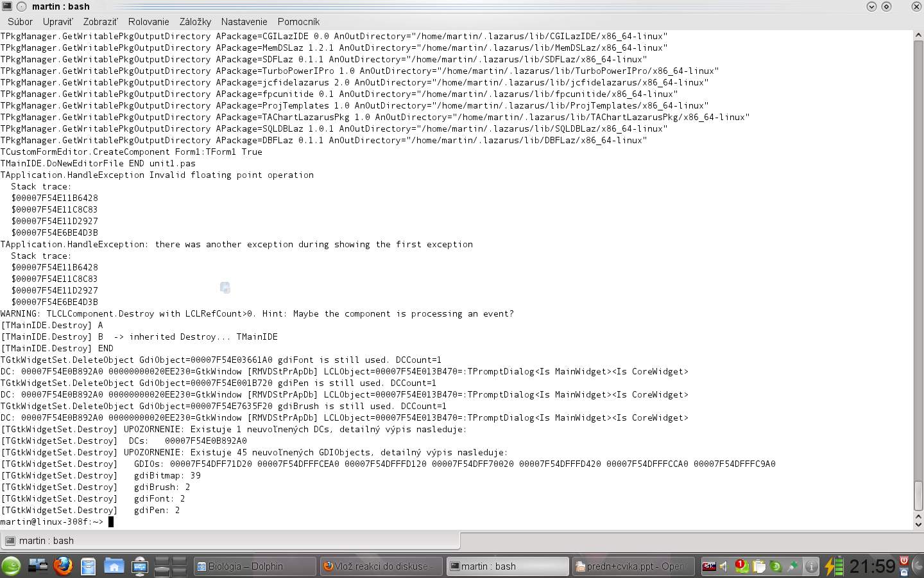Switch to 'Biológia – Dolphin' window
Viewport: 924px width, 578px height.
click(x=255, y=566)
